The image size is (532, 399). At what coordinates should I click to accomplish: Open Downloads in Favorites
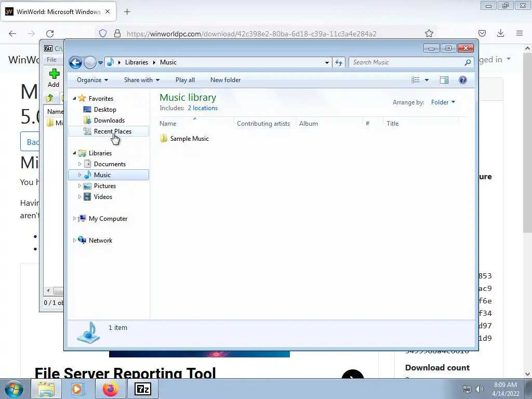109,121
